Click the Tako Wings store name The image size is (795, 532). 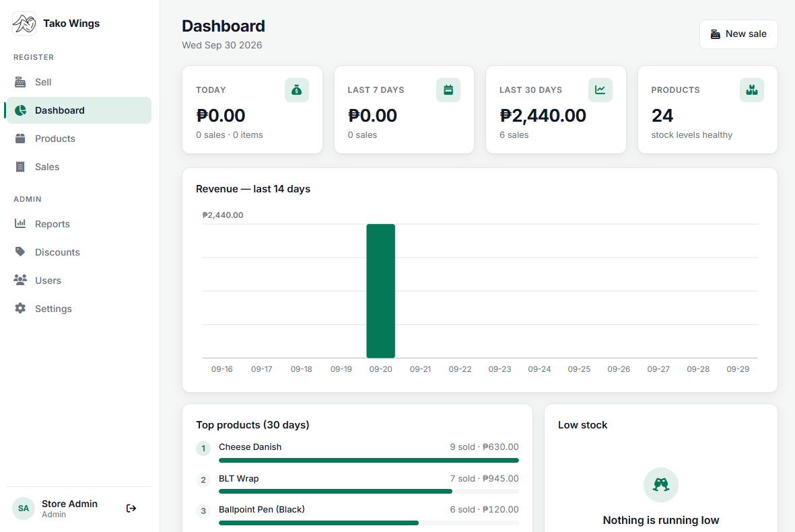[71, 24]
